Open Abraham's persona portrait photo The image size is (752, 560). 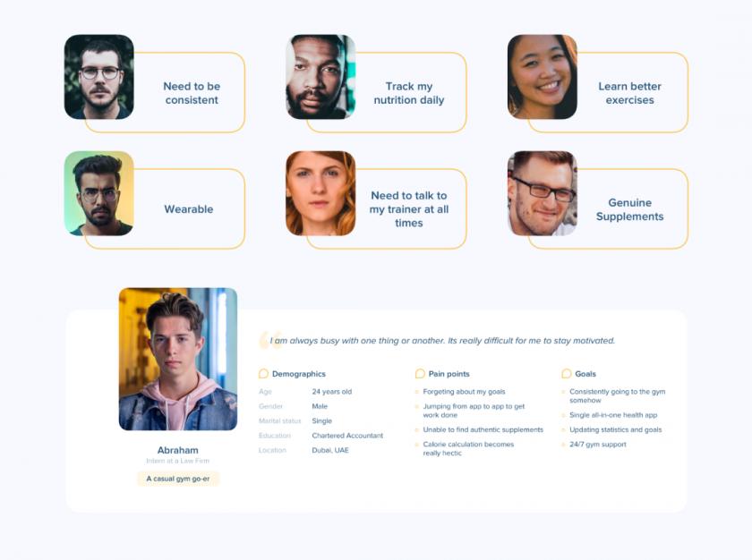(x=178, y=359)
